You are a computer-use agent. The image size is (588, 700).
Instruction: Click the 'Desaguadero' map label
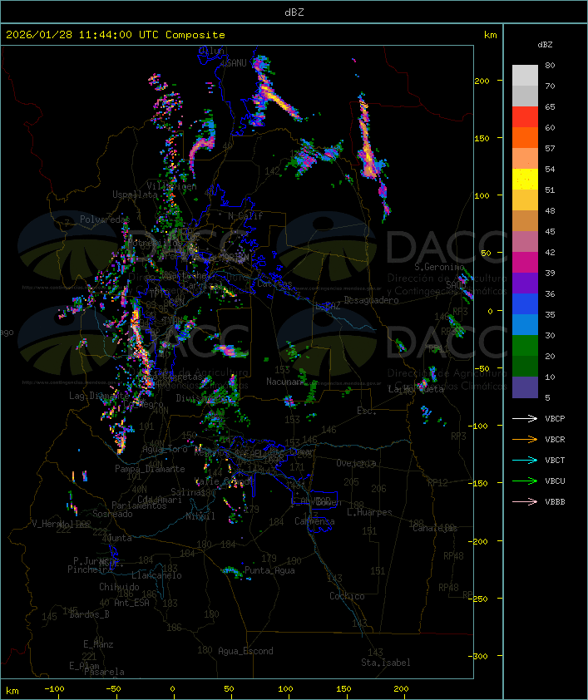[371, 300]
